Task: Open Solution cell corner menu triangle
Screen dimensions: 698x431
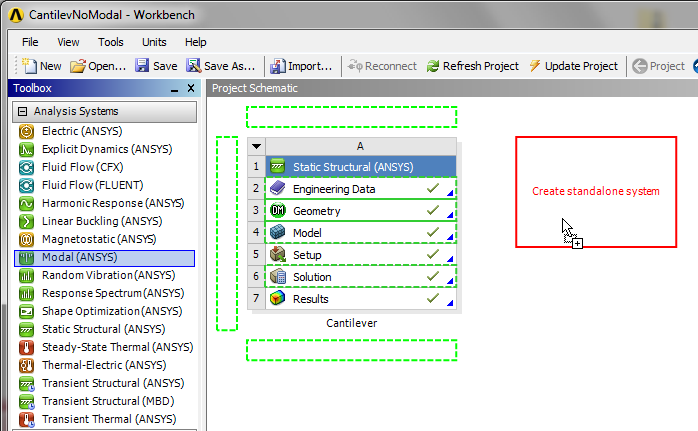Action: 450,281
